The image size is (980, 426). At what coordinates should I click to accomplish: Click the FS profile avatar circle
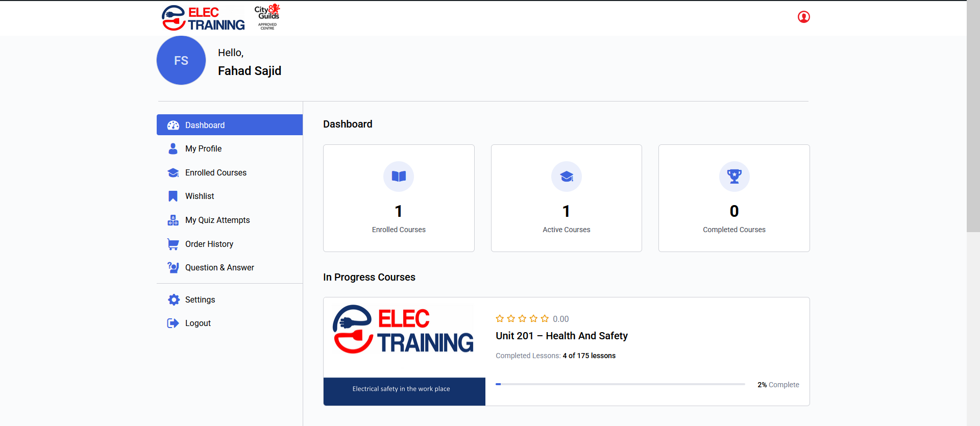181,61
